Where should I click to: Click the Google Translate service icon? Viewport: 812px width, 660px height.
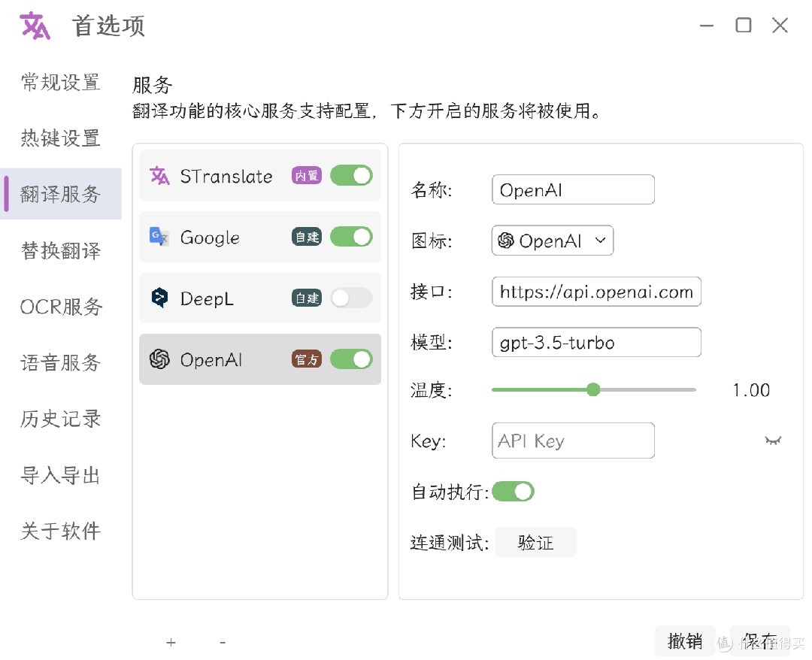pyautogui.click(x=159, y=237)
